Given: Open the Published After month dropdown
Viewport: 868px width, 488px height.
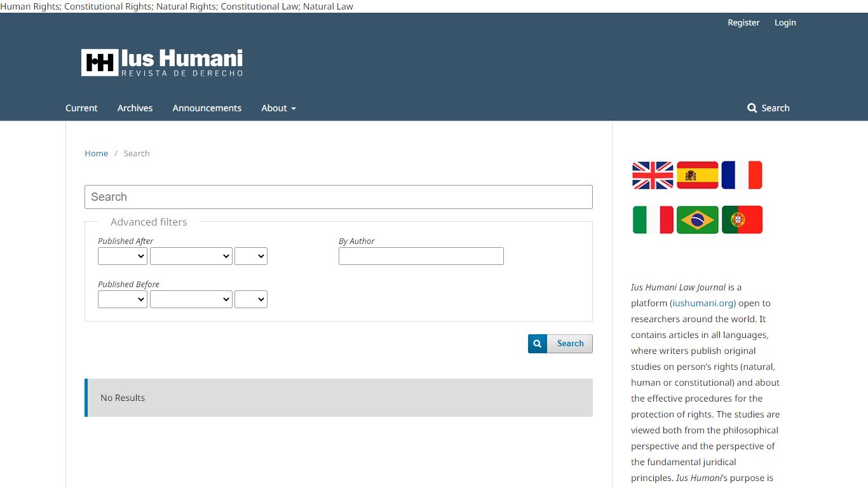Looking at the screenshot, I should coord(191,256).
